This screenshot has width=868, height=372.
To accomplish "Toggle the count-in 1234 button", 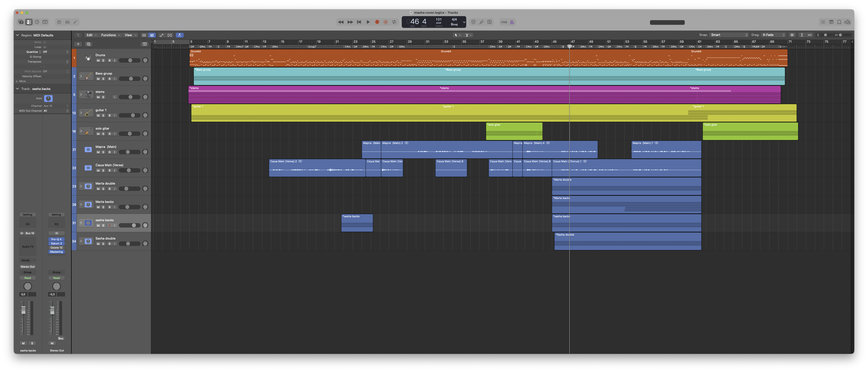I will tap(504, 22).
